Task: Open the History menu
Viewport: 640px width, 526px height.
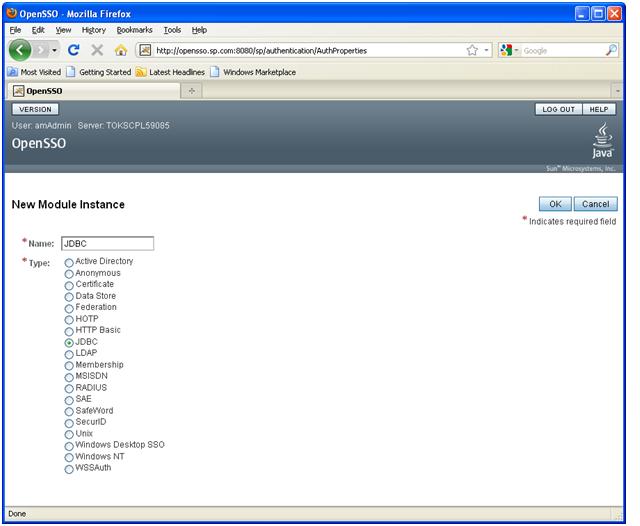Action: pos(93,30)
